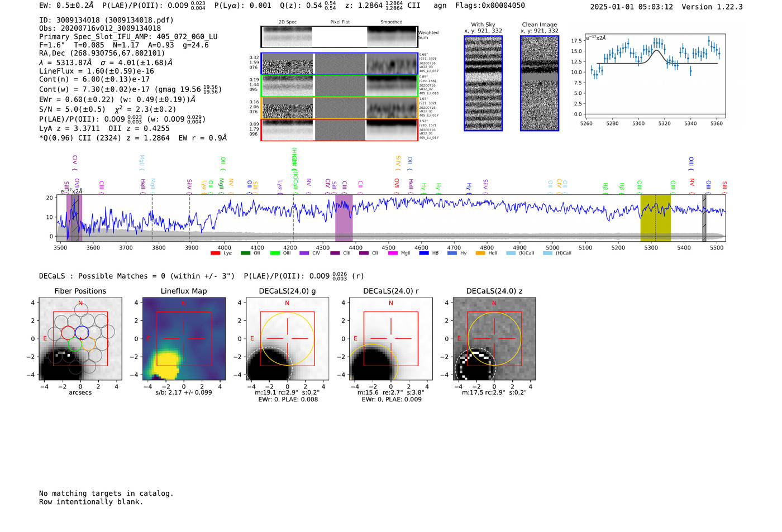Click the Flags:0x00004050 text
This screenshot has width=782, height=532.
pos(490,6)
